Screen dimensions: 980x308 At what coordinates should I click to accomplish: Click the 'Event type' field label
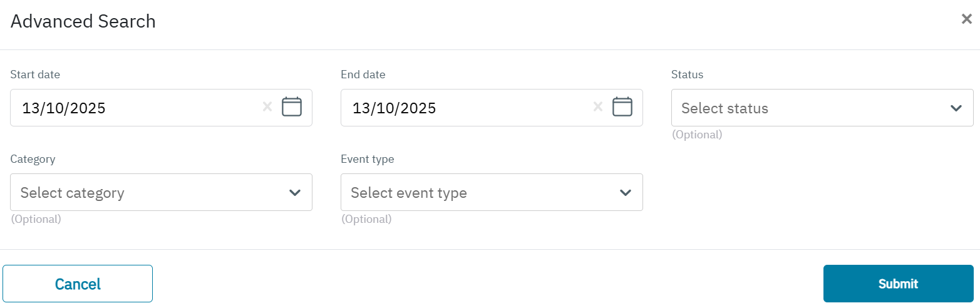pyautogui.click(x=368, y=159)
